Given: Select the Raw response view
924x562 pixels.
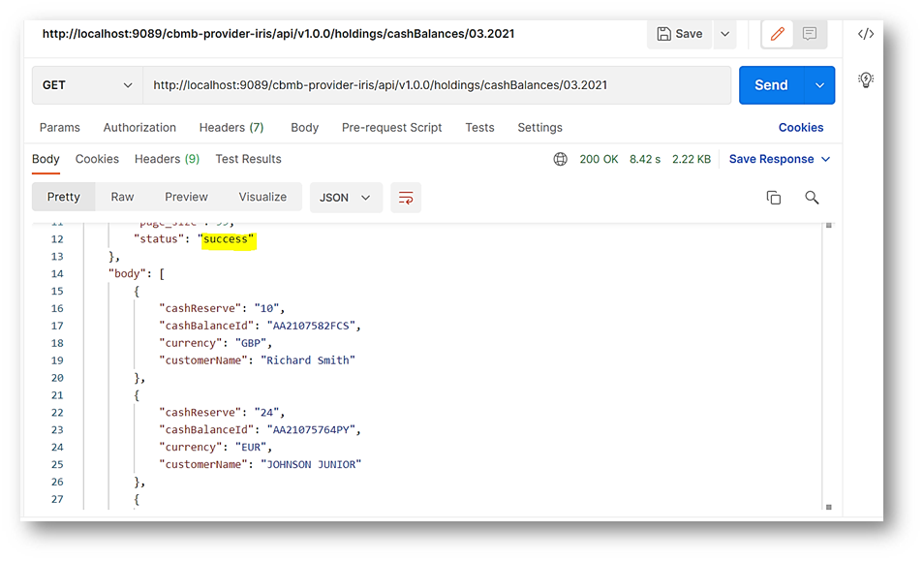Looking at the screenshot, I should click(122, 197).
